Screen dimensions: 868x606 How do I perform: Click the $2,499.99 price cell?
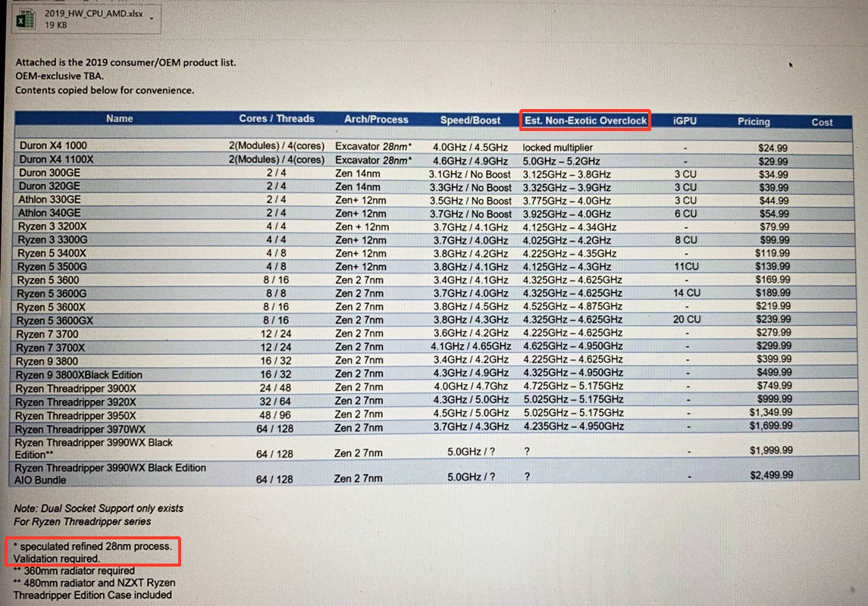pos(771,475)
